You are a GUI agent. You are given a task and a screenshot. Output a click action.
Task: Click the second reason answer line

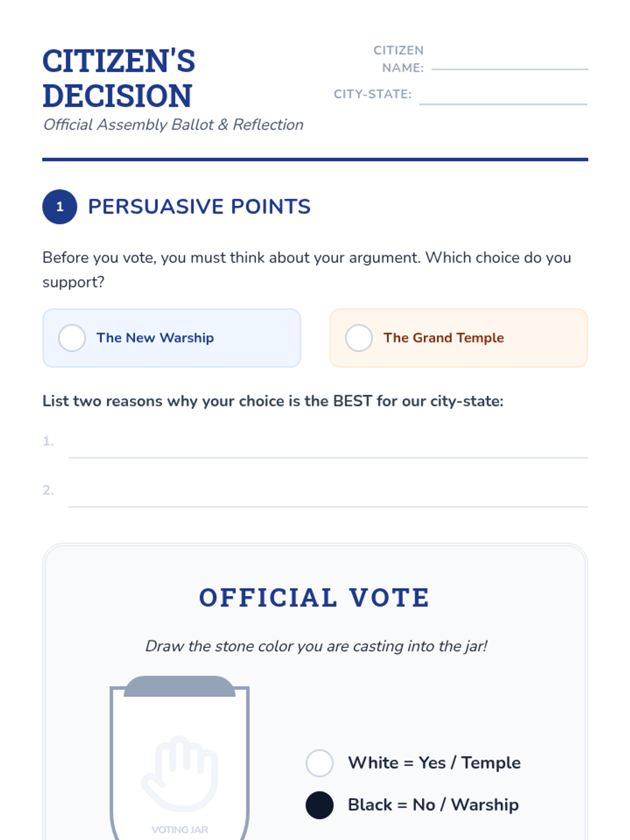pyautogui.click(x=328, y=500)
